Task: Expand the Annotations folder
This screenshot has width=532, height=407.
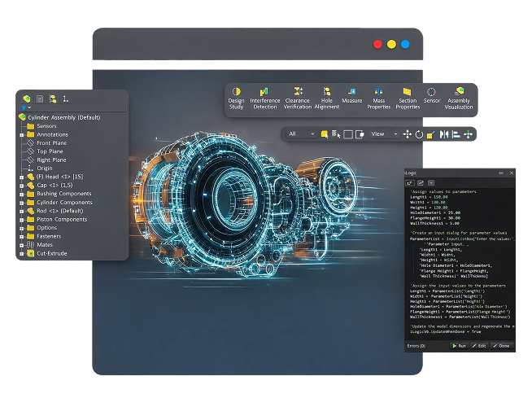Action: click(x=22, y=135)
